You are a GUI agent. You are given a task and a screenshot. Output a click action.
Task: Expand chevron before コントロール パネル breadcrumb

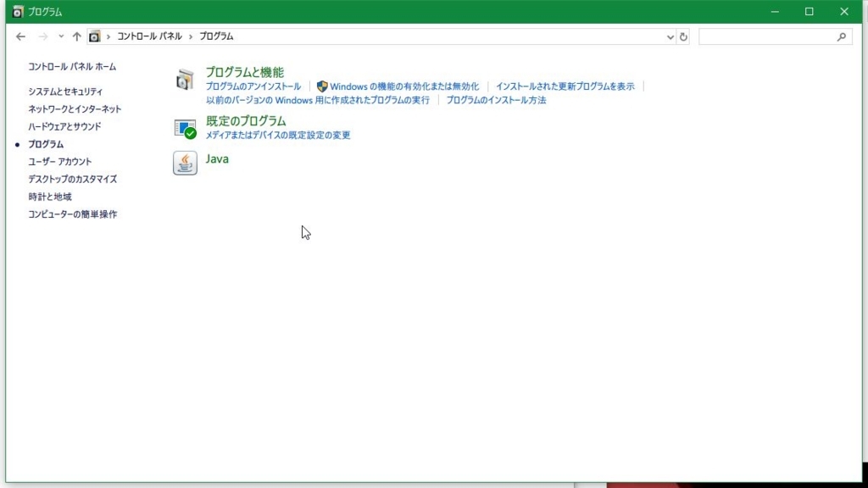pyautogui.click(x=108, y=36)
